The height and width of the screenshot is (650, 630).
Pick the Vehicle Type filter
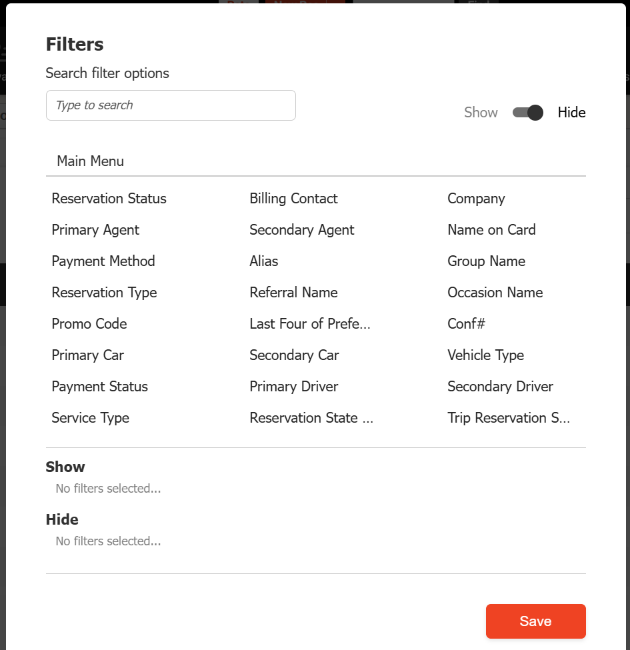(485, 355)
